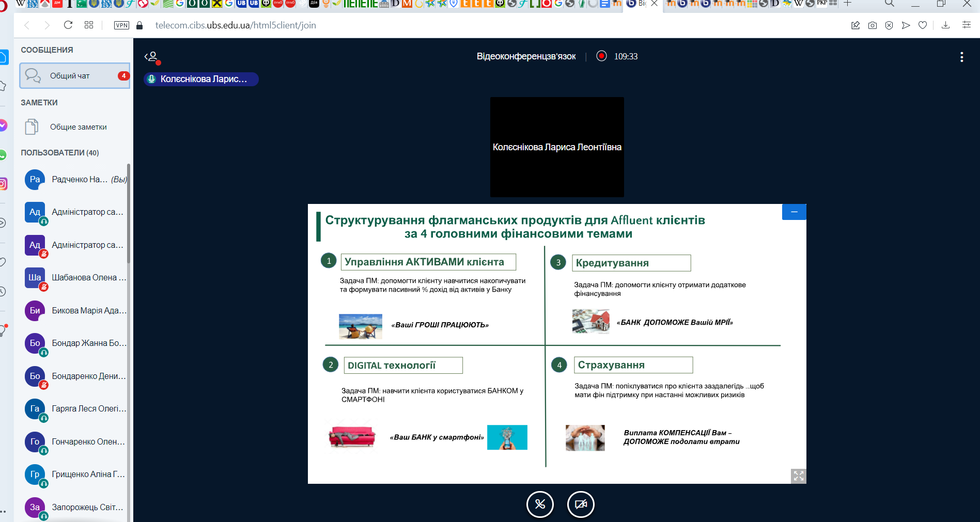Minimize the presentation with the blue button
This screenshot has width=980, height=522.
[x=794, y=212]
